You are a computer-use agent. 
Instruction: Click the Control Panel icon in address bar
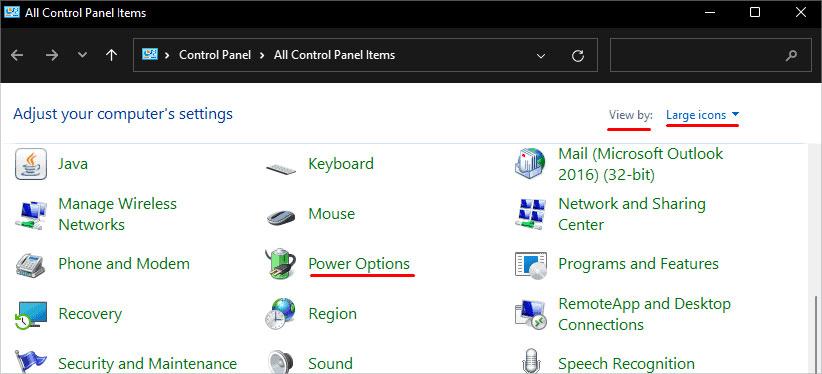pos(150,55)
